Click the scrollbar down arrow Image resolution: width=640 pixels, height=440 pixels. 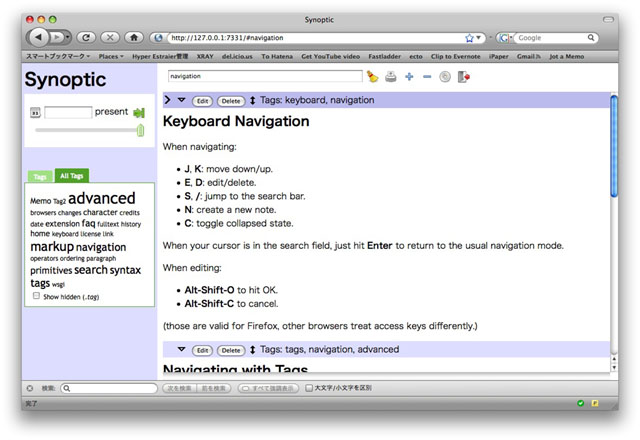614,368
